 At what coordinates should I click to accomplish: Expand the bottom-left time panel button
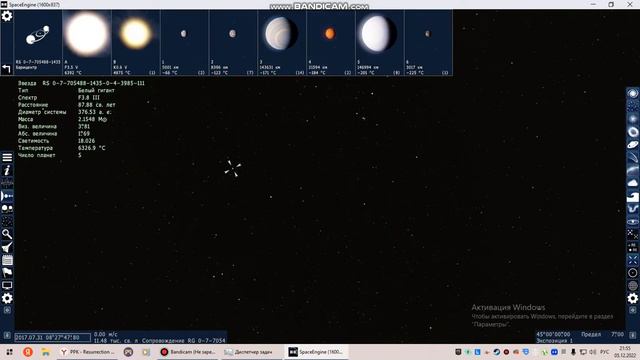click(x=7, y=336)
